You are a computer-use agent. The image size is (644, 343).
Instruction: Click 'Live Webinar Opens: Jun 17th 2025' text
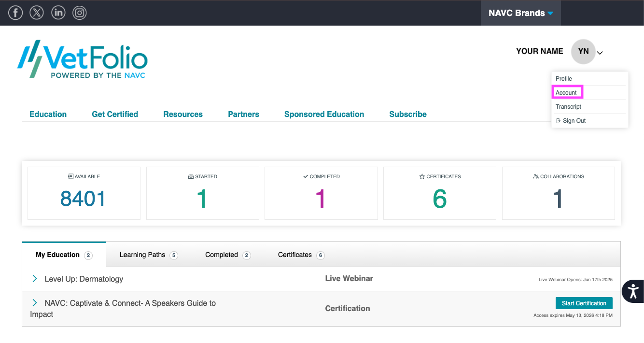point(575,280)
